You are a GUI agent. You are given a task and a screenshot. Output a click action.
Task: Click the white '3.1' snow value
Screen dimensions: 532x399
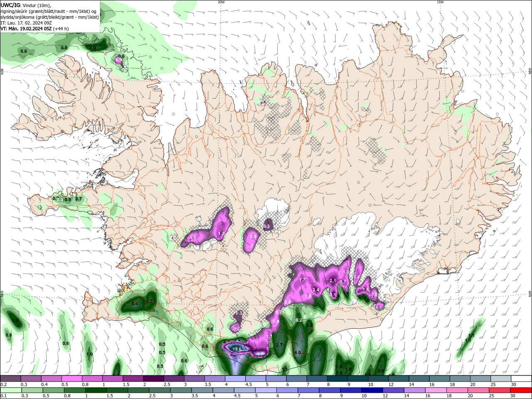pos(333,295)
